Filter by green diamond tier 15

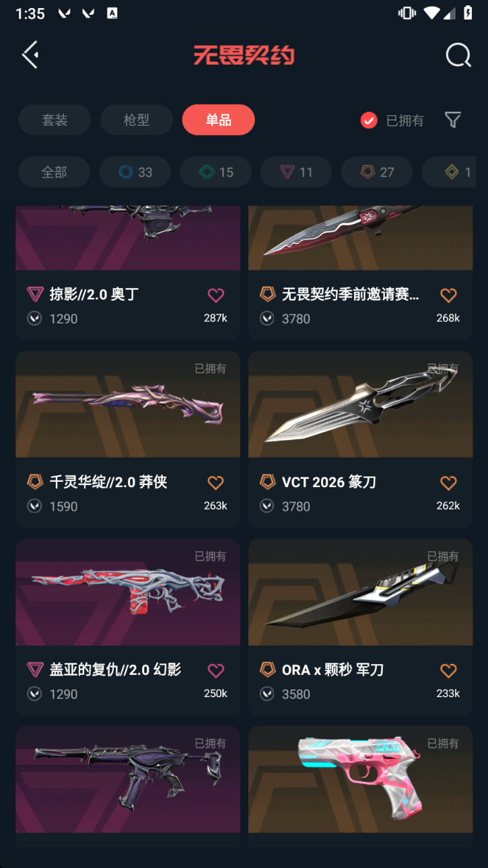click(x=215, y=172)
